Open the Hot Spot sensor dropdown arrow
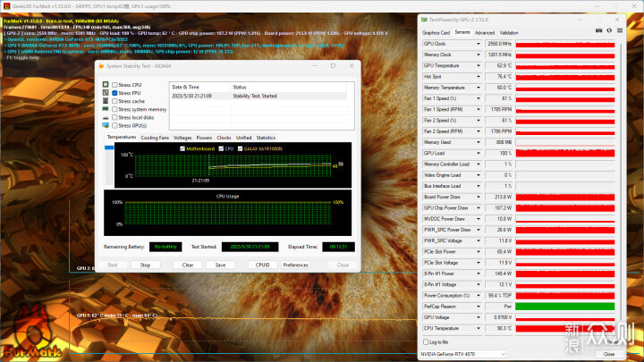Image resolution: width=644 pixels, height=362 pixels. coord(478,77)
